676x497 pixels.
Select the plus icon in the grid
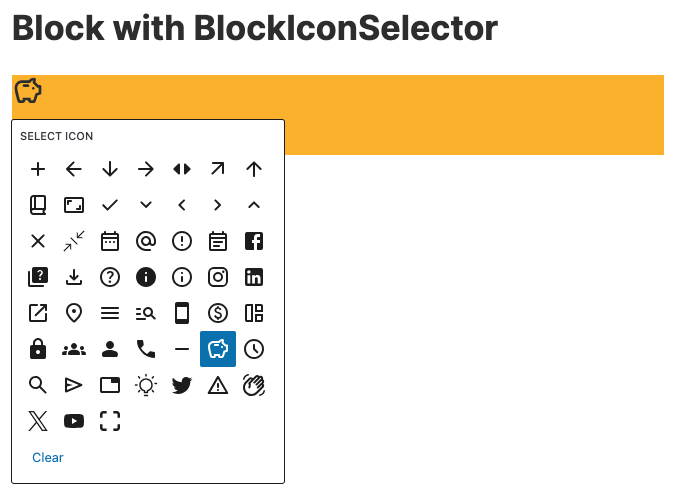[38, 169]
